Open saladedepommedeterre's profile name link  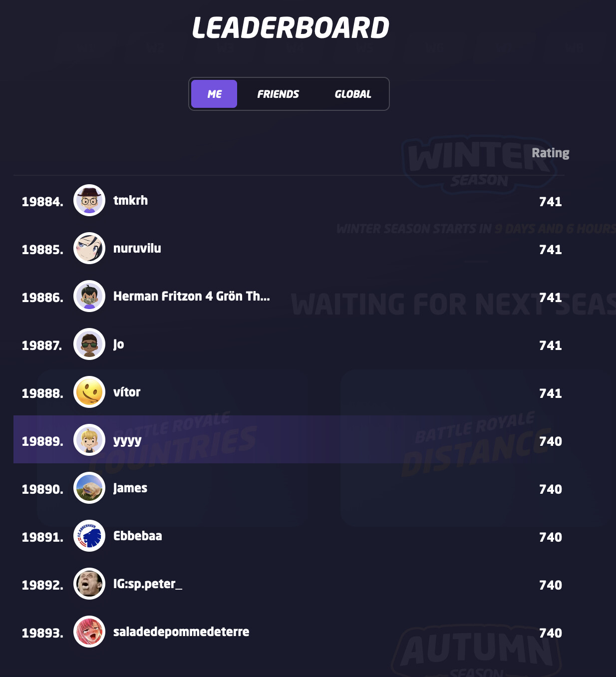181,632
